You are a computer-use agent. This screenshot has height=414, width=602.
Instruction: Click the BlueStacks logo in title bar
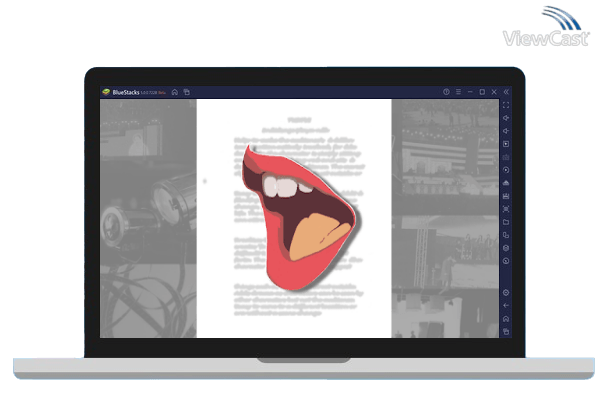(x=106, y=92)
